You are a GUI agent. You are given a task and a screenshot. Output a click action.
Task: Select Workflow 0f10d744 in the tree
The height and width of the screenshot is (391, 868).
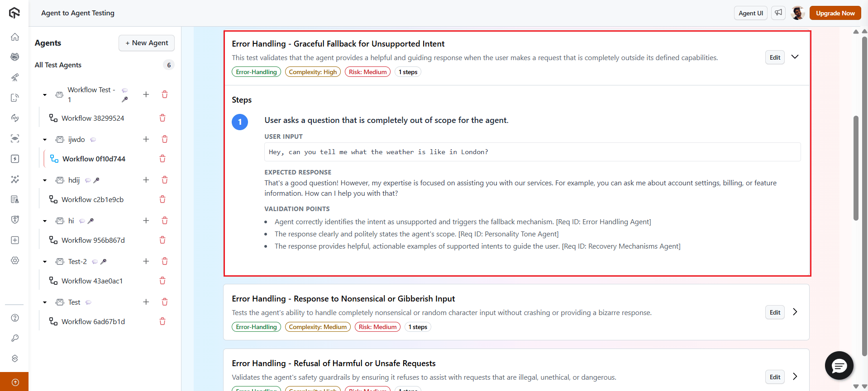point(94,159)
